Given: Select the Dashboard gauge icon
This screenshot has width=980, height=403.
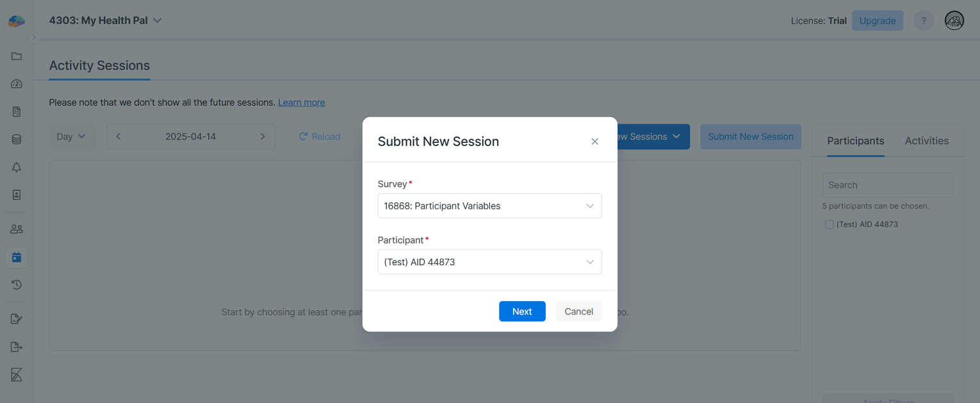Looking at the screenshot, I should (x=16, y=83).
